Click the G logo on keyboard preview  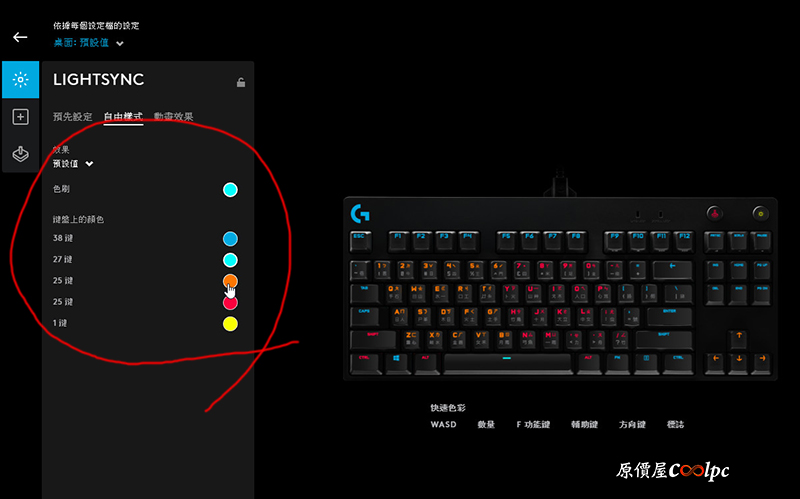coord(360,213)
